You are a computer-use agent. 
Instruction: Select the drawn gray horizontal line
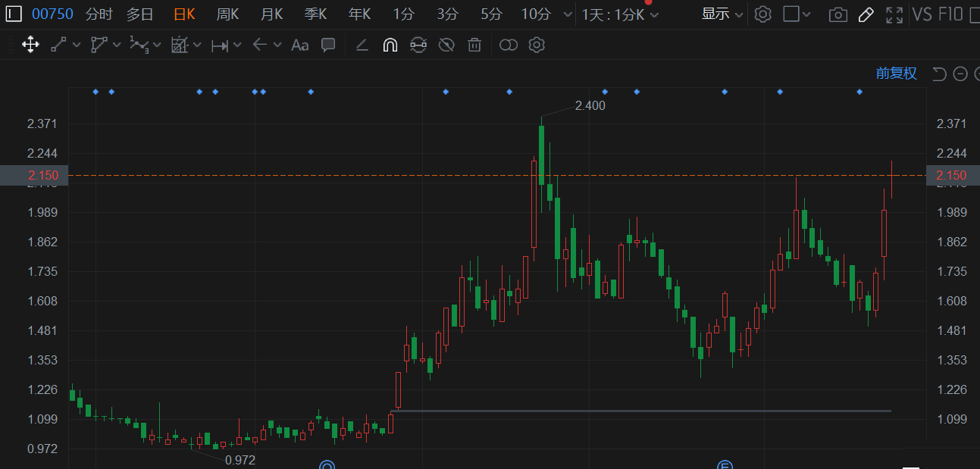[x=640, y=411]
